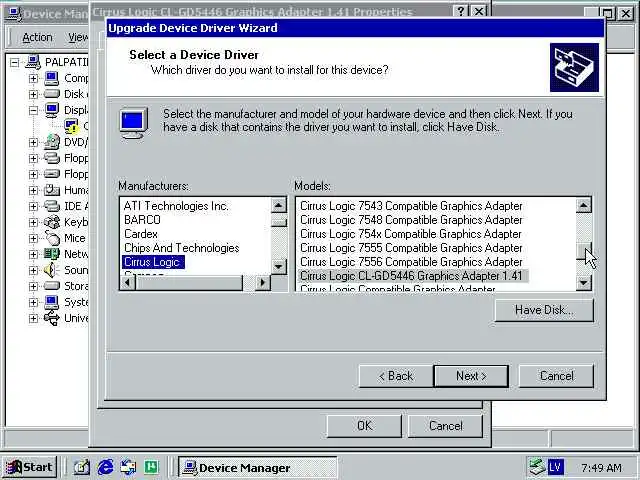Screen dimensions: 640x480
Task: Select the Disk drives category icon
Action: coord(52,94)
